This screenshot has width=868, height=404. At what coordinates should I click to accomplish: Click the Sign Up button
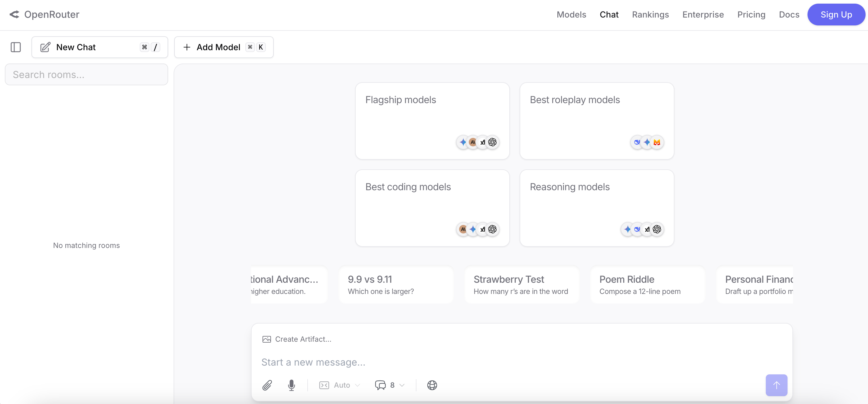tap(836, 15)
